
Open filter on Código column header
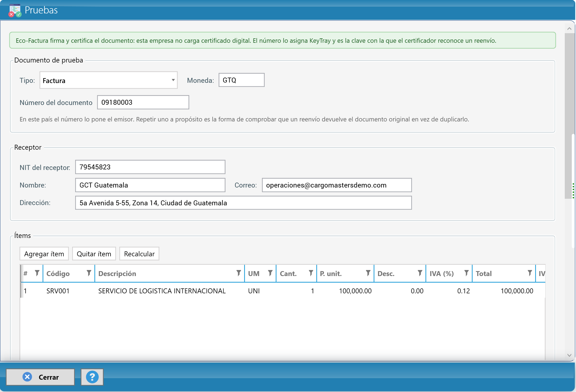pyautogui.click(x=89, y=273)
